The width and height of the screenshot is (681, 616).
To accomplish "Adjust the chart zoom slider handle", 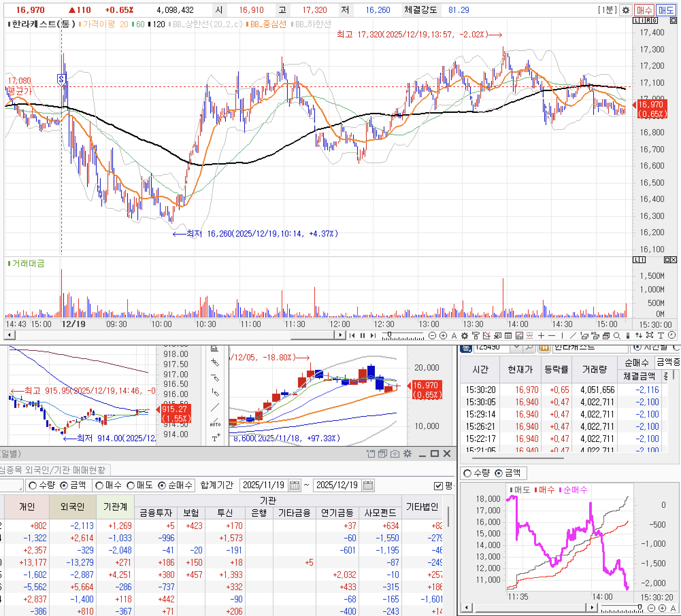I will click(x=390, y=335).
